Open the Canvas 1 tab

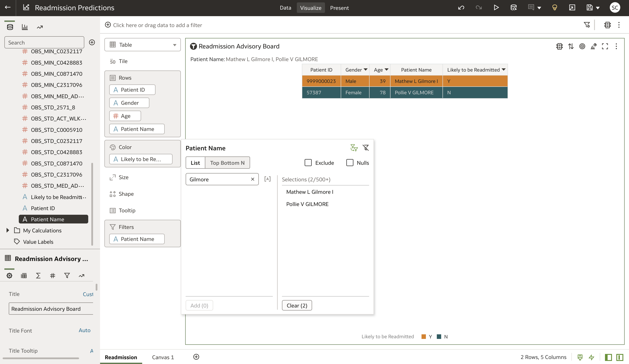pyautogui.click(x=163, y=357)
